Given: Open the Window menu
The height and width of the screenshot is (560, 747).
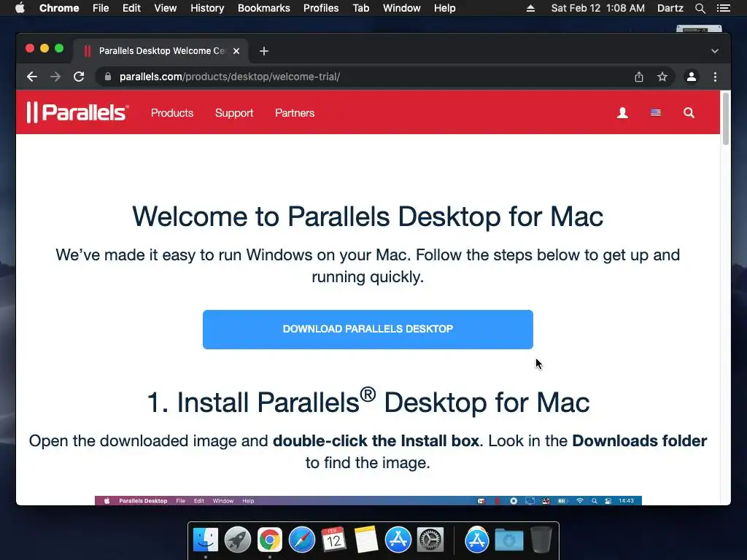Looking at the screenshot, I should (402, 8).
